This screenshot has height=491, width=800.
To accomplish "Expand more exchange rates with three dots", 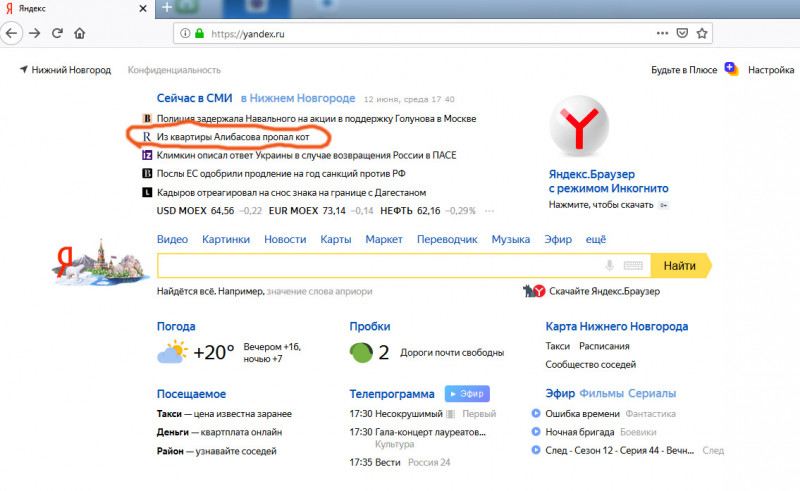I will [489, 211].
